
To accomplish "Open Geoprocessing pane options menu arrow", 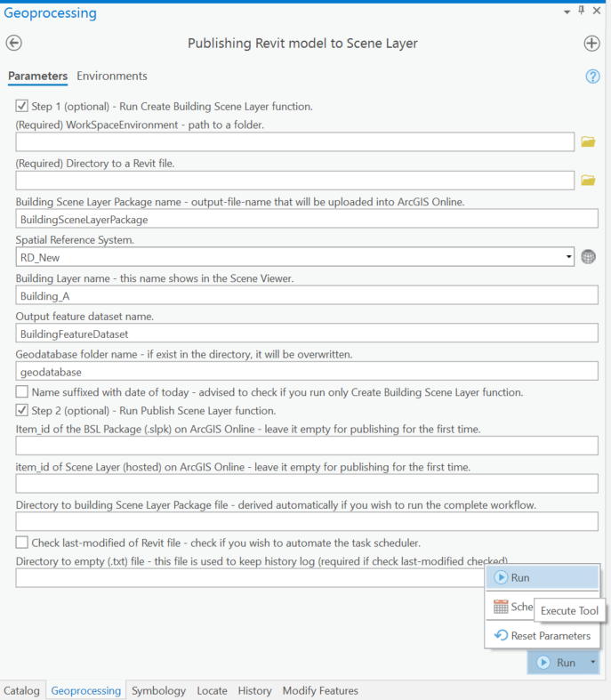I will pos(567,11).
